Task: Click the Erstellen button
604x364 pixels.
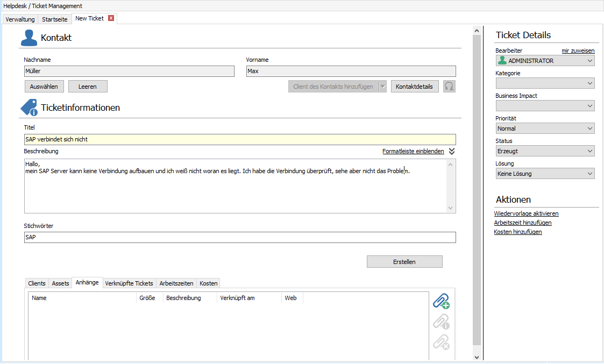Action: click(404, 261)
